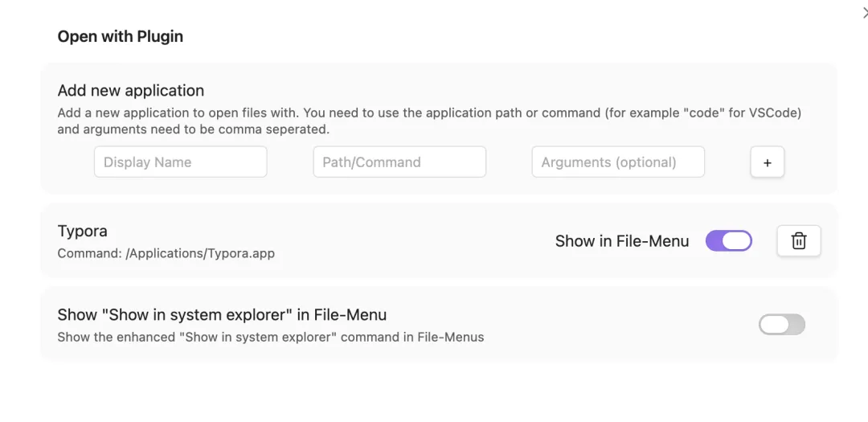This screenshot has height=422, width=868.
Task: Click into the Path/Command text field
Action: [x=399, y=162]
